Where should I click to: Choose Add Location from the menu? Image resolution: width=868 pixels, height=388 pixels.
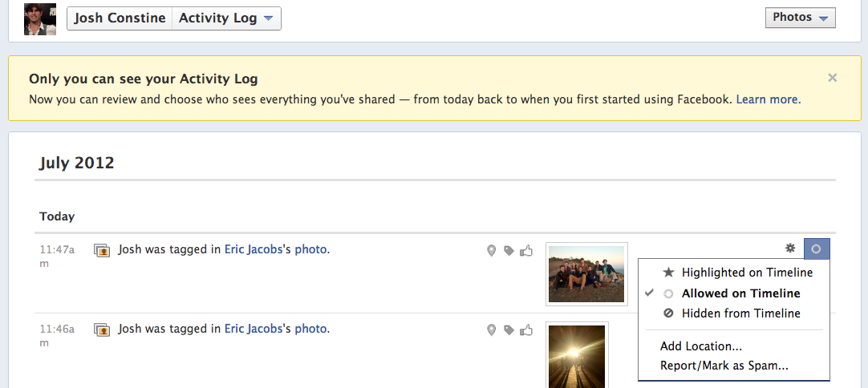click(700, 346)
